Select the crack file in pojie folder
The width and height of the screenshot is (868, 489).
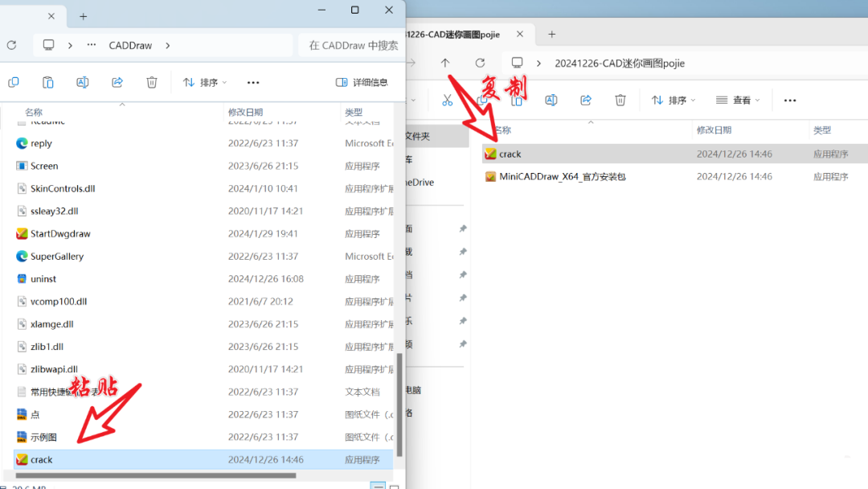click(x=675, y=154)
